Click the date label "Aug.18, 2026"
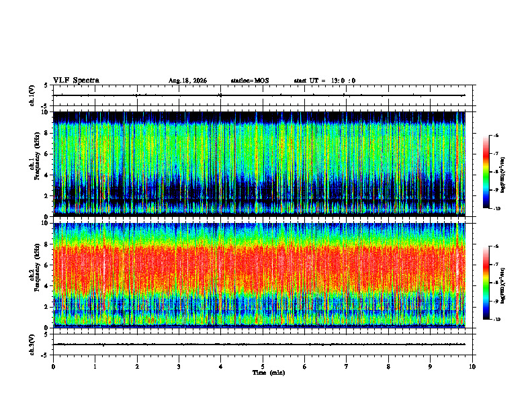This screenshot has width=532, height=411. tap(187, 81)
